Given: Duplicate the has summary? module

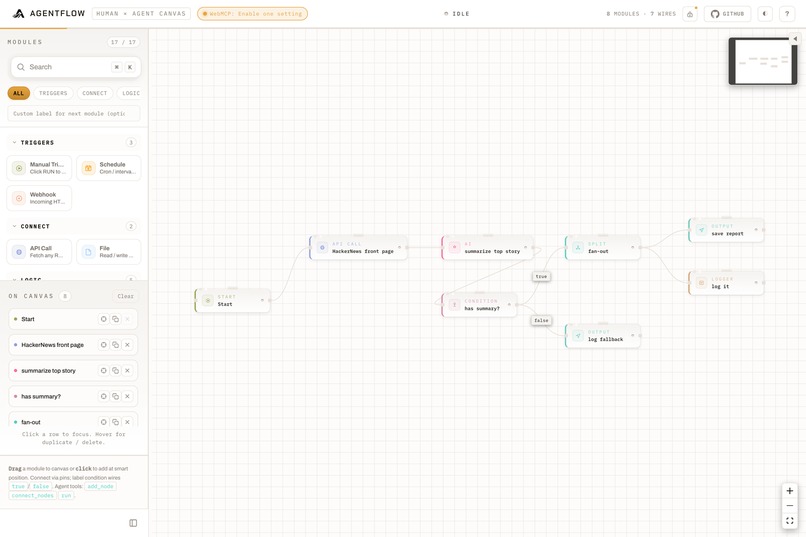Looking at the screenshot, I should pos(116,396).
